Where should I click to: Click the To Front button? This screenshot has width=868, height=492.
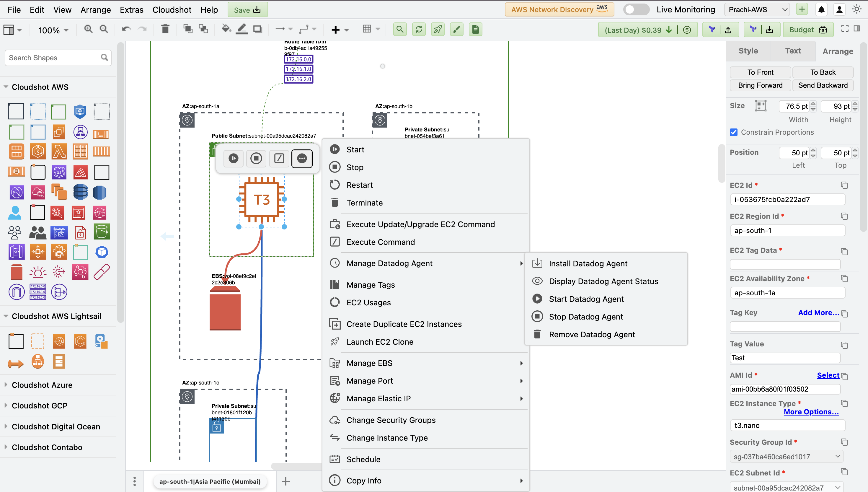760,72
